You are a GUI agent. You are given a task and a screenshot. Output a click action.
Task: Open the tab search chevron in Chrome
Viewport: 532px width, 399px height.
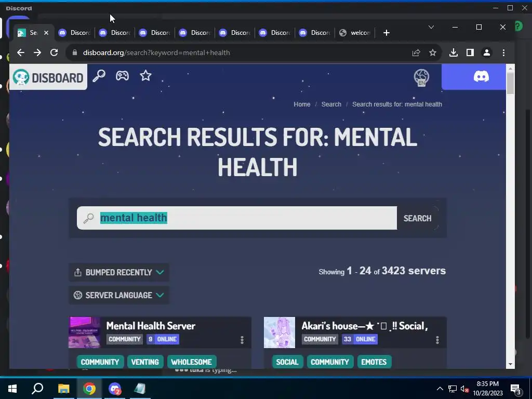click(x=431, y=27)
